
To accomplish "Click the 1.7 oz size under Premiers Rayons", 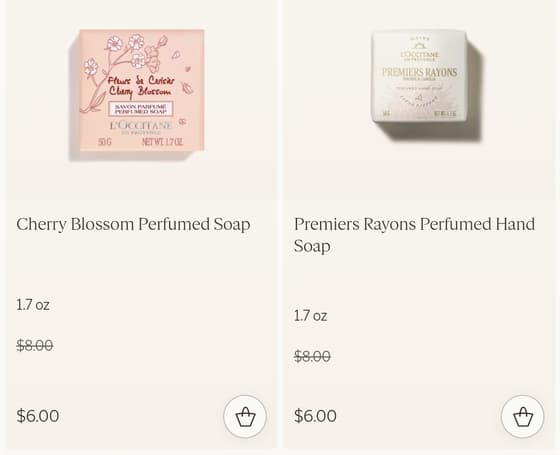I will (x=310, y=316).
